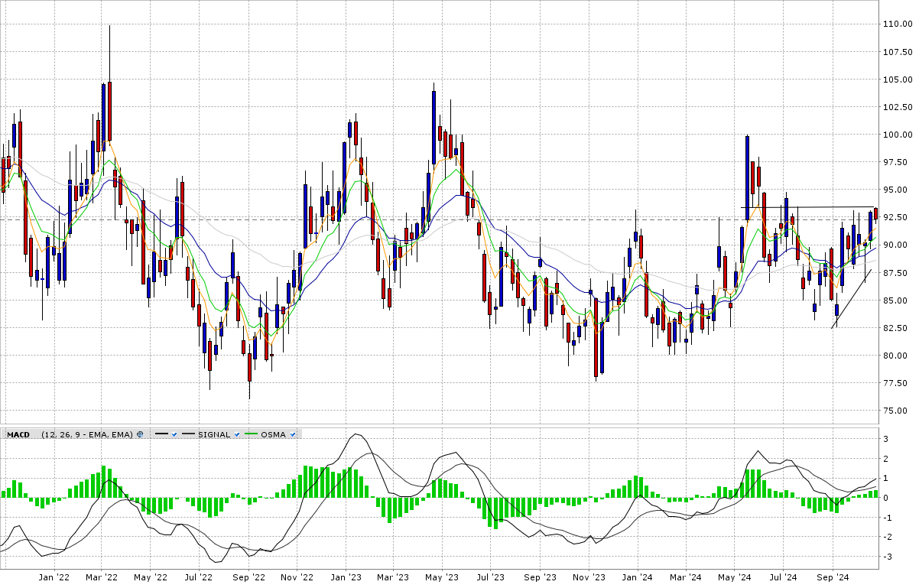
Task: Select the horizontal resistance line near 93.50
Action: click(810, 207)
